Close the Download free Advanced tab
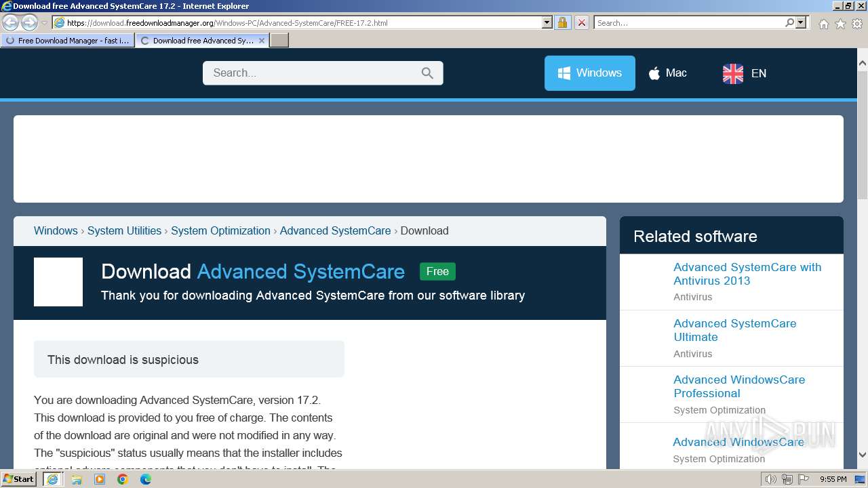868x488 pixels. click(x=262, y=41)
